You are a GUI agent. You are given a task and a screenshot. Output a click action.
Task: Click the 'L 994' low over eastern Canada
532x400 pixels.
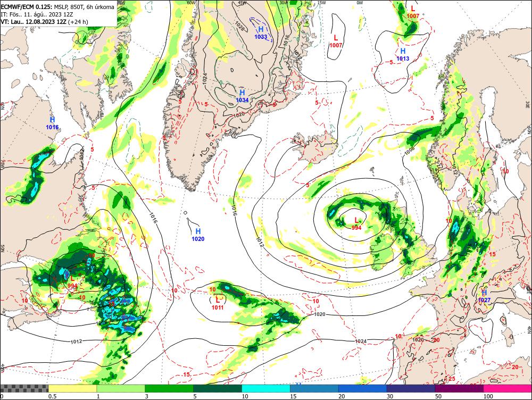pos(72,282)
